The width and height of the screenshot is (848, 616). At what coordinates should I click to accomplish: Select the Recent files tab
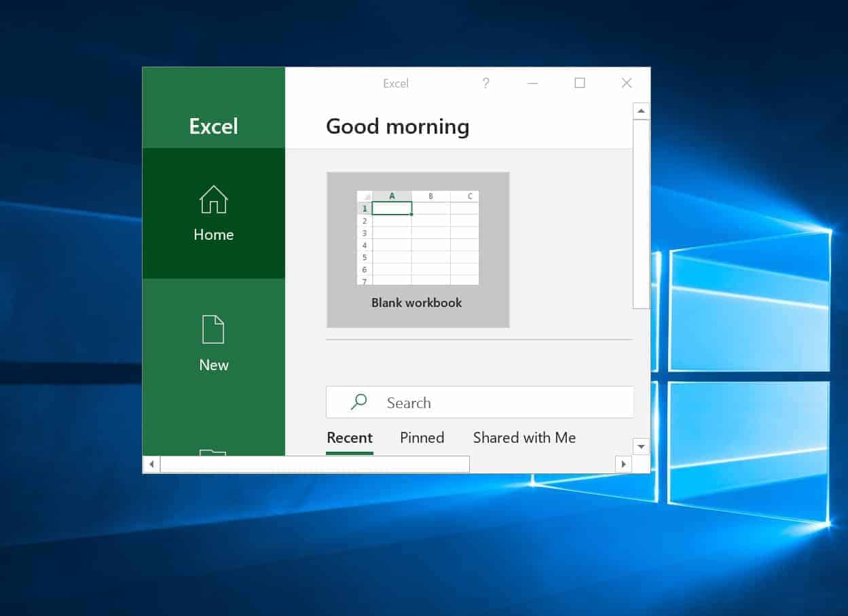click(x=349, y=437)
